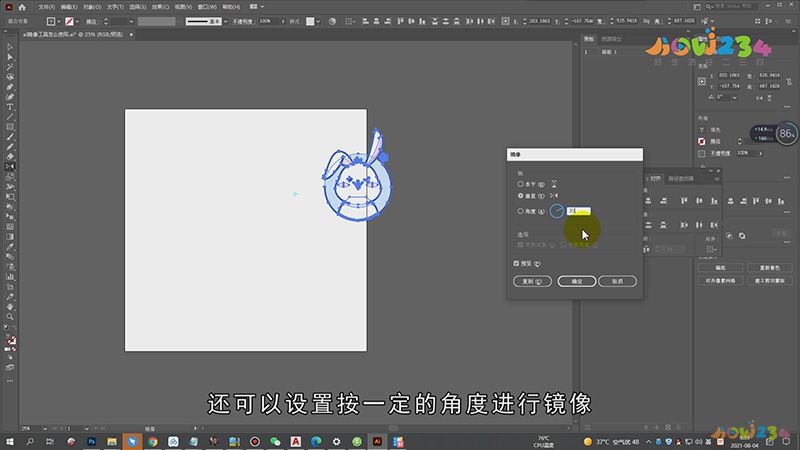Open the Home screen icon
Viewport: 800px width, 450px height.
point(22,7)
